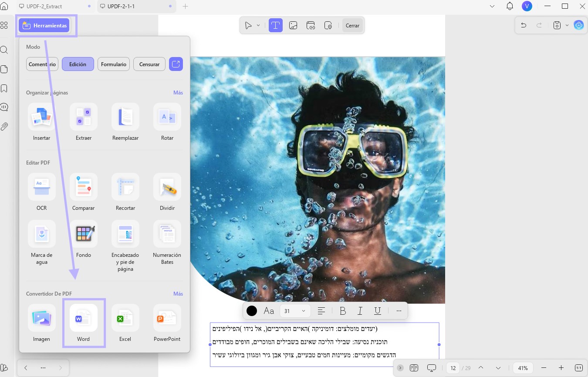Select the image editing tool in toolbar
The image size is (588, 377).
coord(293,26)
